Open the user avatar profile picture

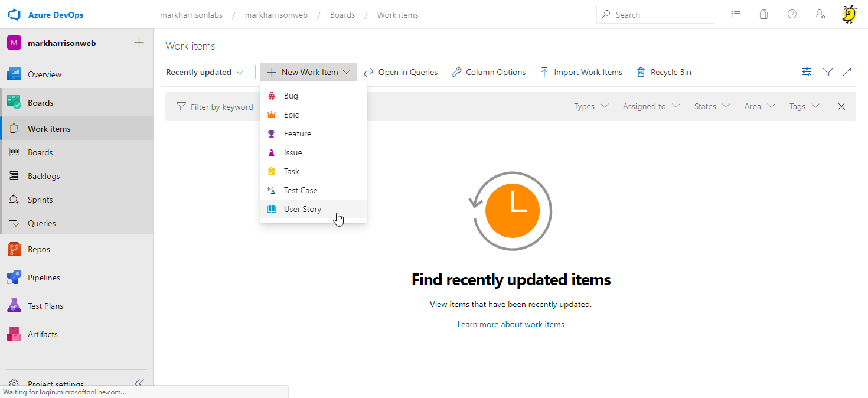click(849, 14)
